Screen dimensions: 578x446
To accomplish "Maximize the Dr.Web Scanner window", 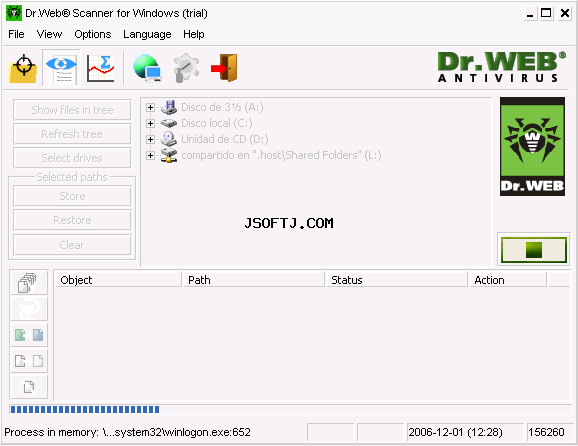I will [x=546, y=13].
